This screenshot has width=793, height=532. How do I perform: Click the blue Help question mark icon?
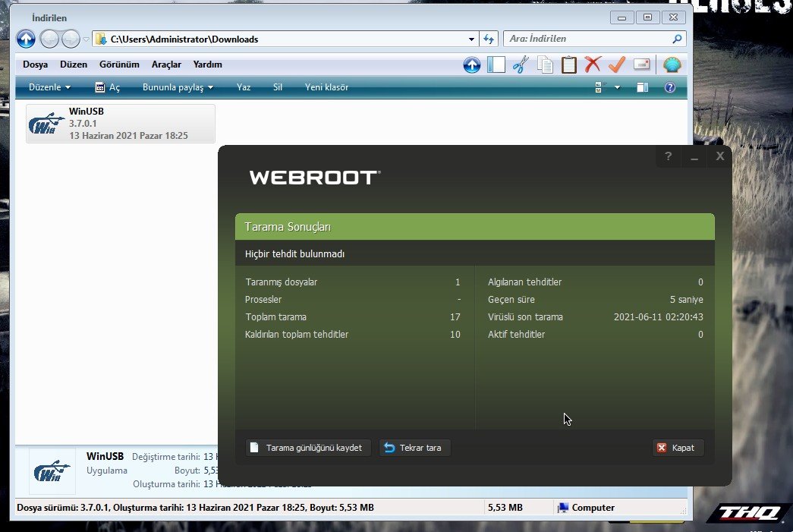[x=669, y=87]
